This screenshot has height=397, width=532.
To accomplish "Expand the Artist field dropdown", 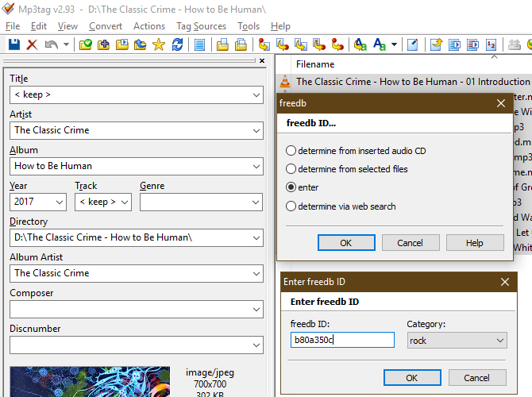I will [256, 131].
